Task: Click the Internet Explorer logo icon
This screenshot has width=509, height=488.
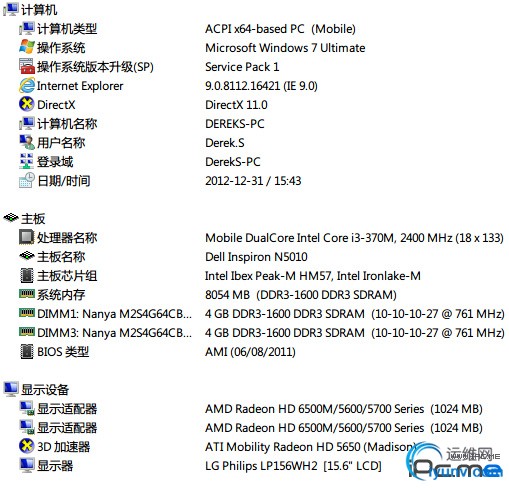Action: [x=27, y=85]
